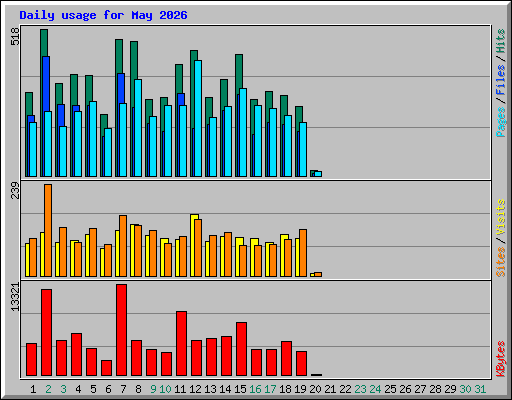Viewport: 512px width, 400px height.
Task: Click day label '23' on the x-axis
Action: 360,389
